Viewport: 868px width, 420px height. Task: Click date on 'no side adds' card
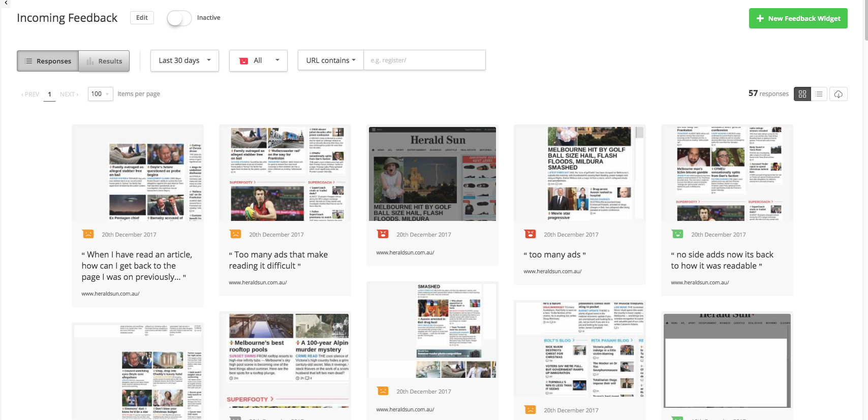tap(719, 235)
